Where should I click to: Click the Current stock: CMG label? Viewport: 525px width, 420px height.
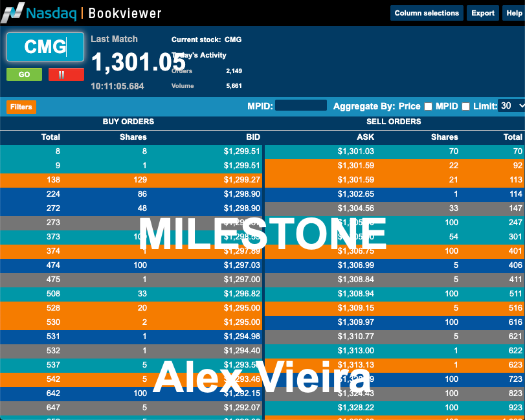[x=207, y=39]
